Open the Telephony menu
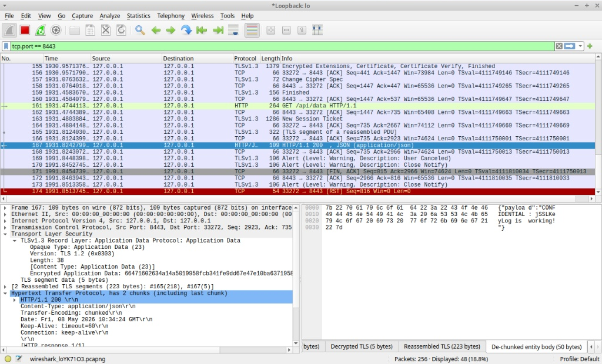This screenshot has height=364, width=602. point(171,16)
